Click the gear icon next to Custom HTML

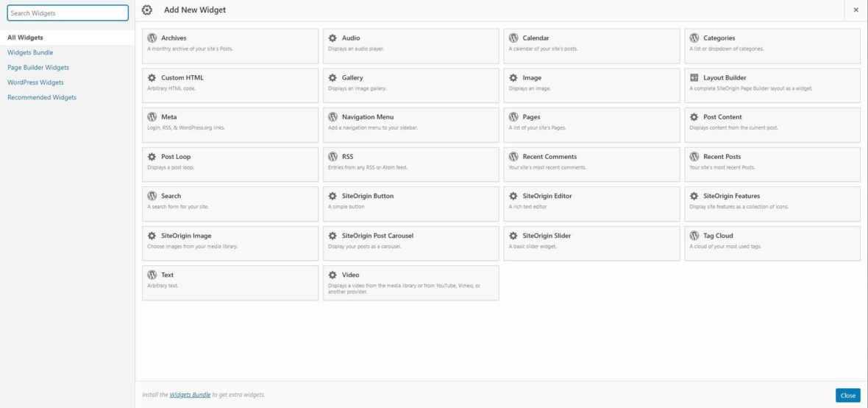point(152,77)
